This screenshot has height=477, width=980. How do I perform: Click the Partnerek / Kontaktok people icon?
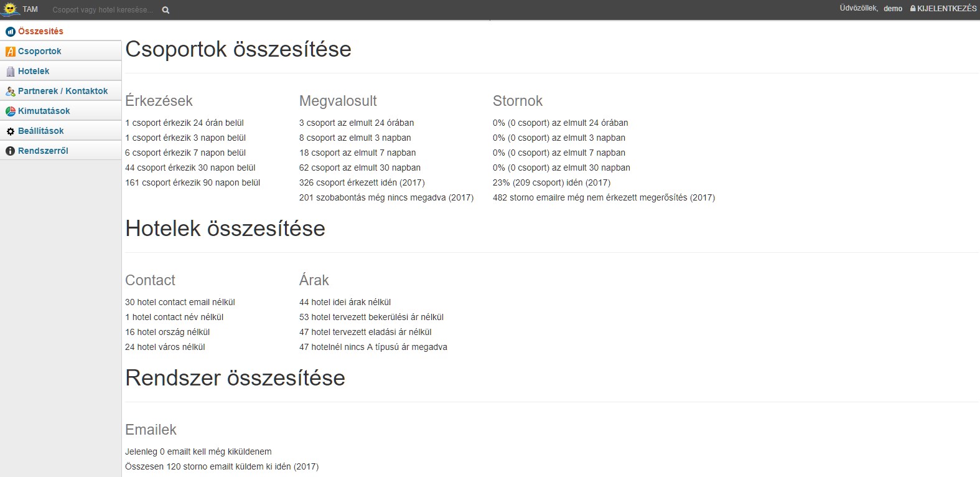(10, 92)
